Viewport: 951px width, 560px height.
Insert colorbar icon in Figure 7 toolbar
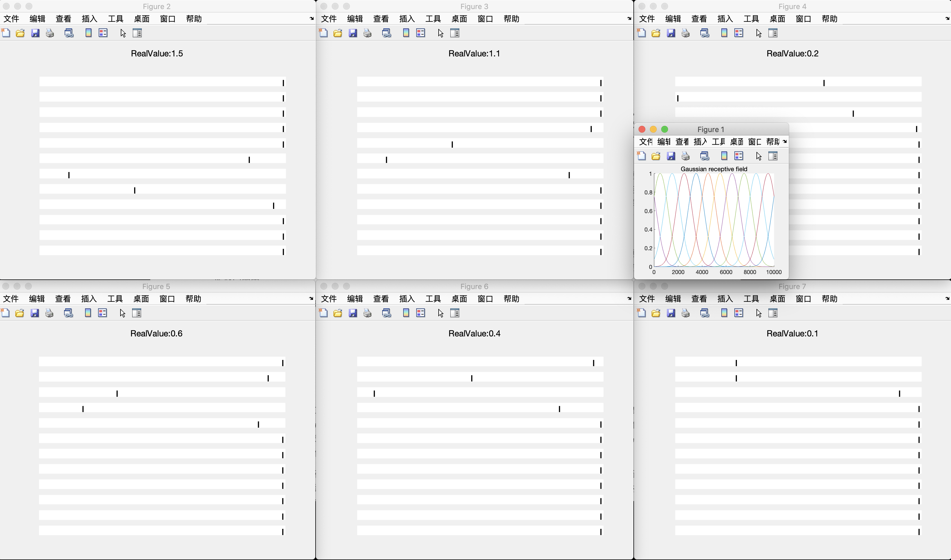pyautogui.click(x=724, y=313)
